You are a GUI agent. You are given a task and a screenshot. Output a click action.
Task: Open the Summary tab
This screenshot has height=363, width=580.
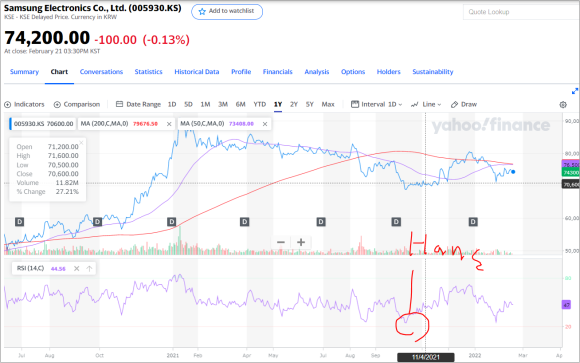[x=24, y=72]
